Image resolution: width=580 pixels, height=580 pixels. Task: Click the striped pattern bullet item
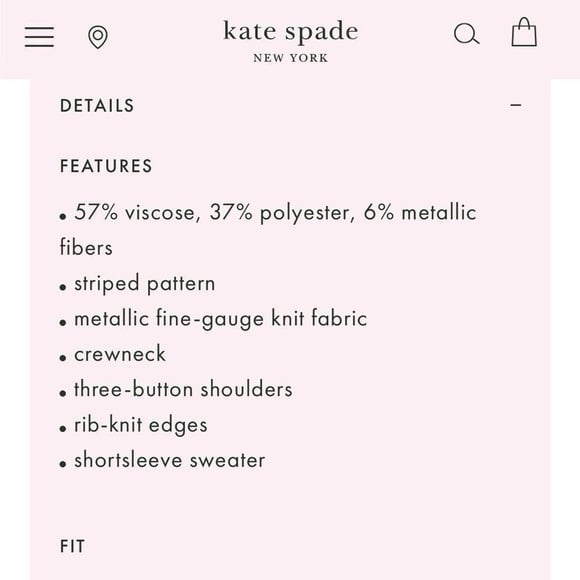(137, 284)
